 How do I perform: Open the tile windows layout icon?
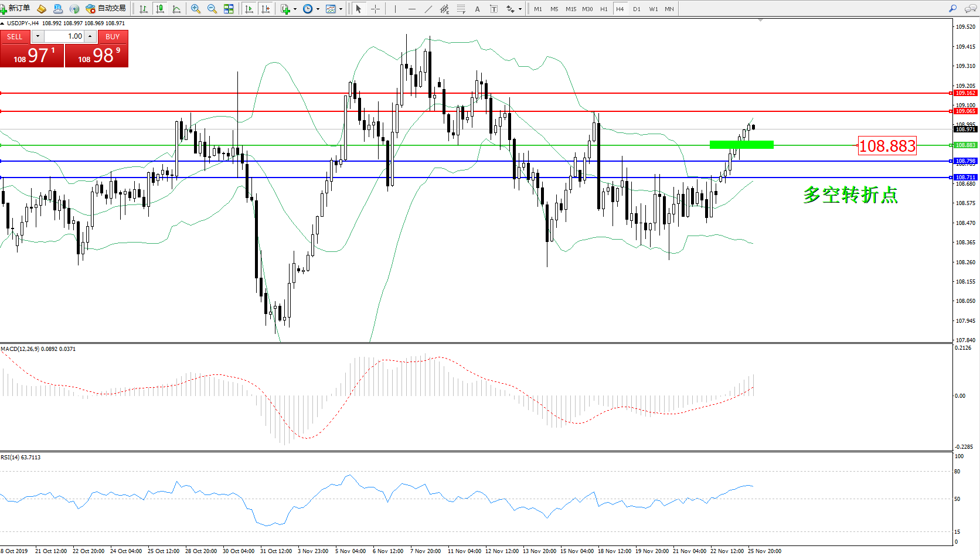pos(229,9)
